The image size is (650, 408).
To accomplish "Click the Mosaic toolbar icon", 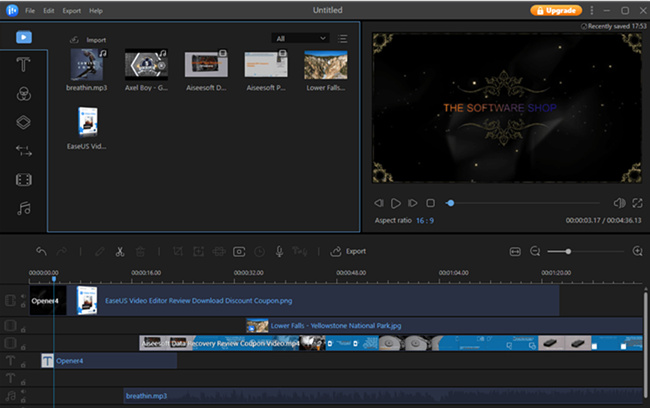I will coord(218,251).
